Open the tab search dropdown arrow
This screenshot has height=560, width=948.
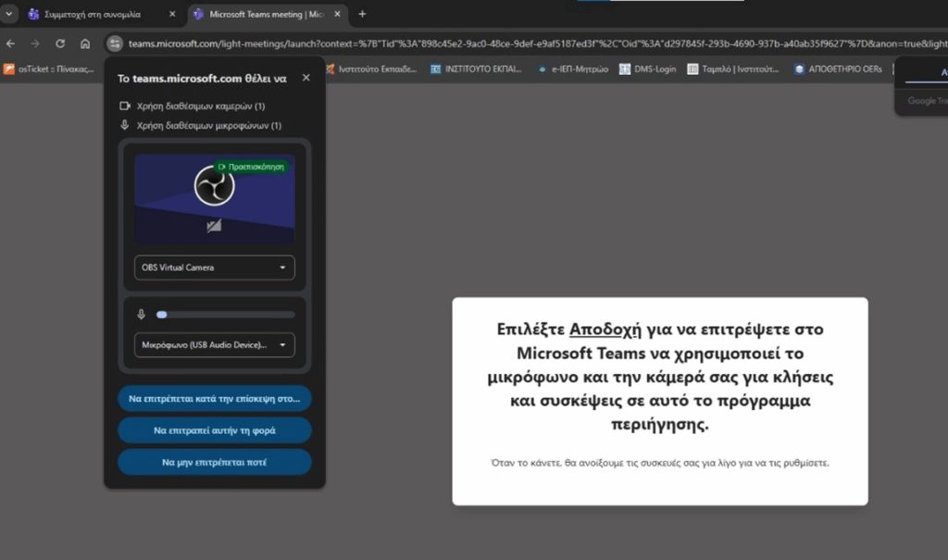point(8,14)
